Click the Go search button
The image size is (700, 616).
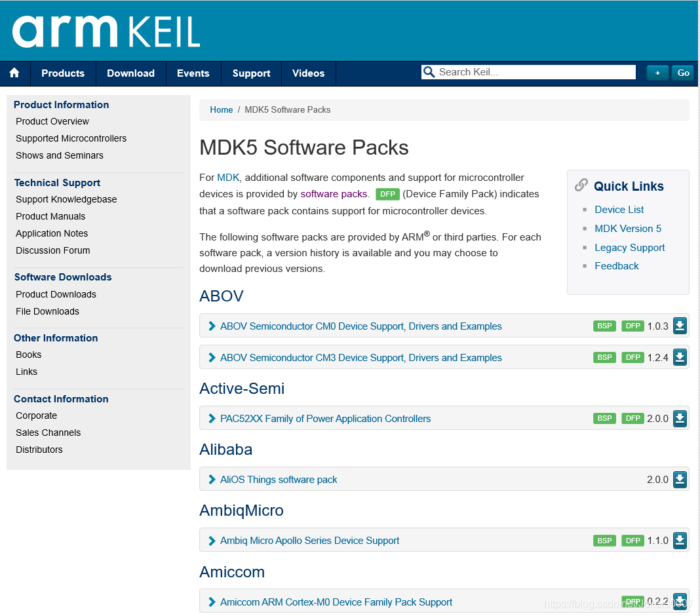point(683,73)
